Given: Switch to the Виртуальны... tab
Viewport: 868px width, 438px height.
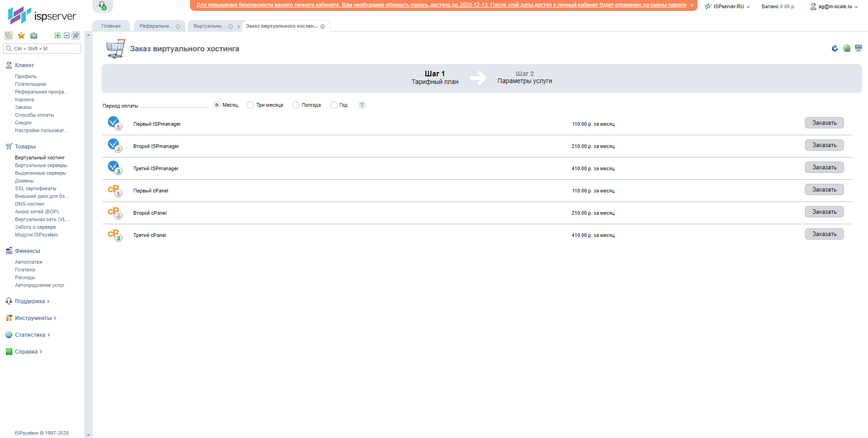Looking at the screenshot, I should [x=210, y=26].
